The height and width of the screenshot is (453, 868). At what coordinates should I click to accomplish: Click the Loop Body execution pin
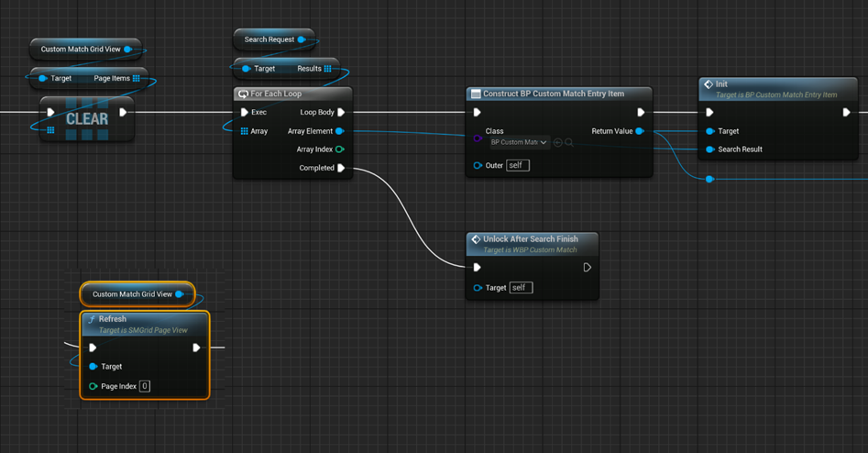pyautogui.click(x=341, y=113)
